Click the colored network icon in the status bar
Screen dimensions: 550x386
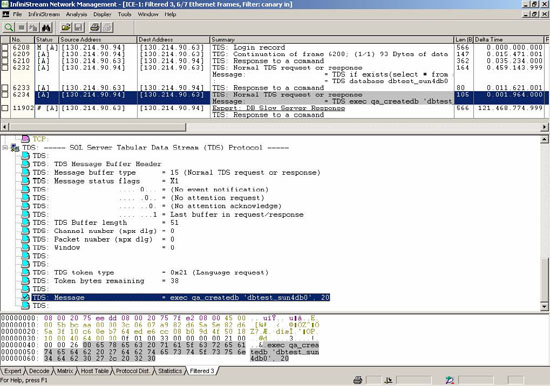450,380
